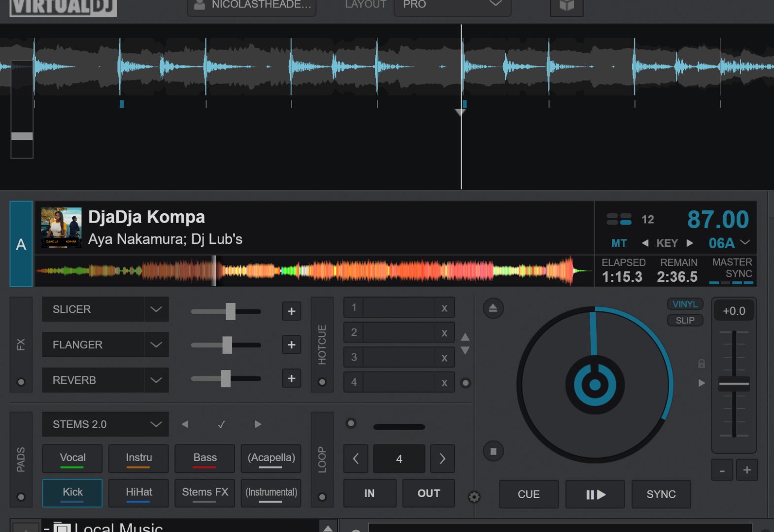Toggle the Instru stem pad

pos(138,459)
